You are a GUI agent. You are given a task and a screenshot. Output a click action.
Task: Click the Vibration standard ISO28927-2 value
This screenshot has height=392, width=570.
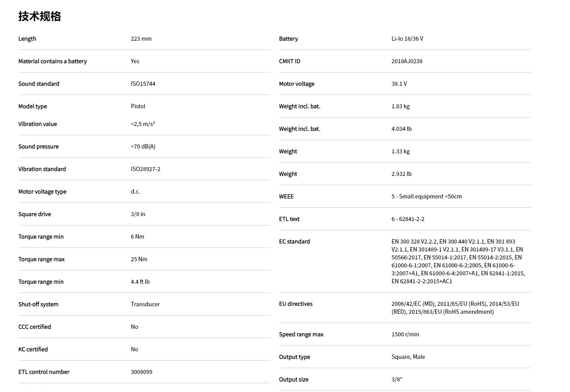click(x=145, y=169)
